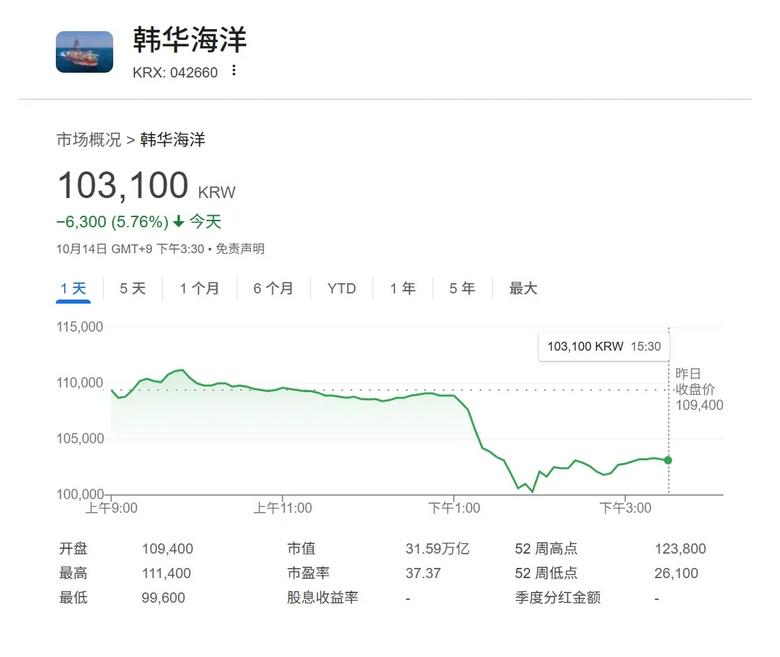Viewport: 780px width, 657px height.
Task: Select the YTD chart range
Action: coord(341,288)
